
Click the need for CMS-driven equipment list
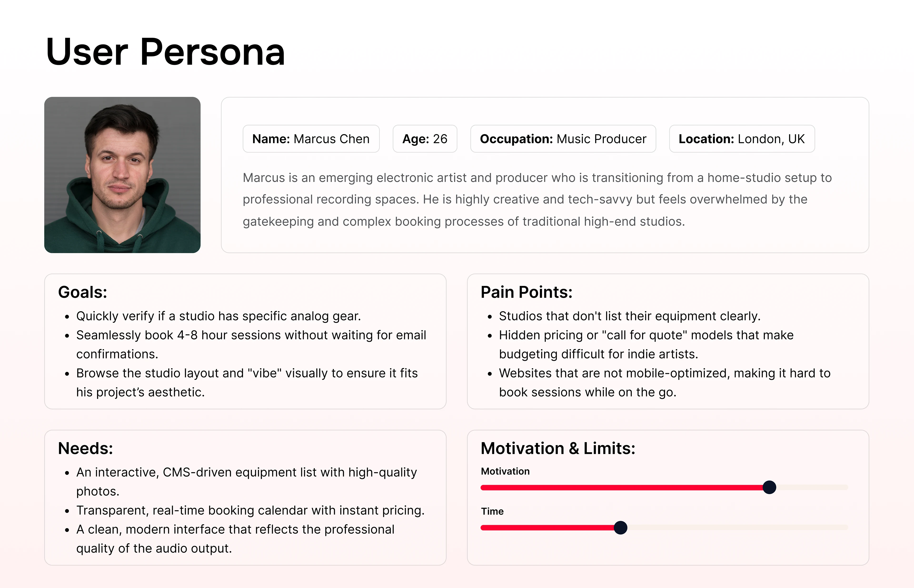click(246, 481)
